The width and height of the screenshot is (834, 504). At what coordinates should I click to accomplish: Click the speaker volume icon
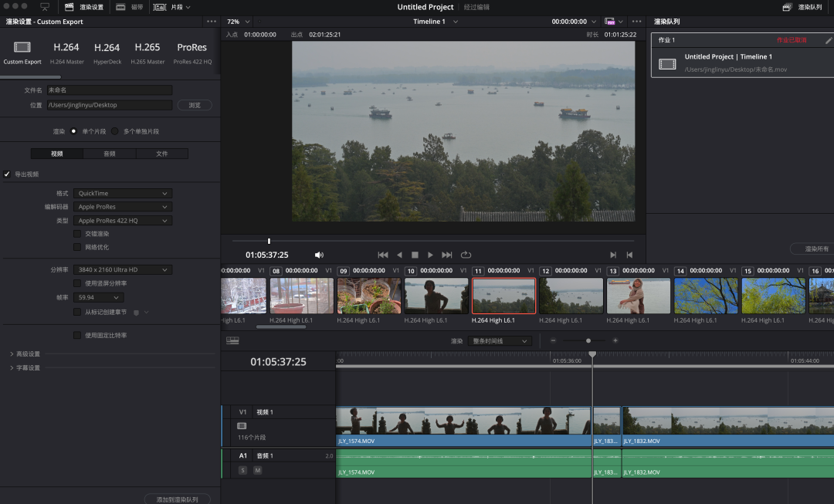coord(319,255)
